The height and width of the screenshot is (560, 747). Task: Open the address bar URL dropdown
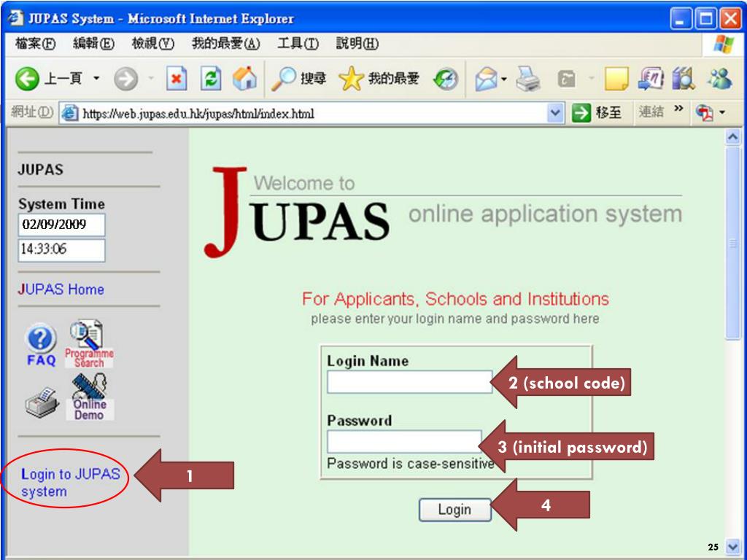pos(554,113)
